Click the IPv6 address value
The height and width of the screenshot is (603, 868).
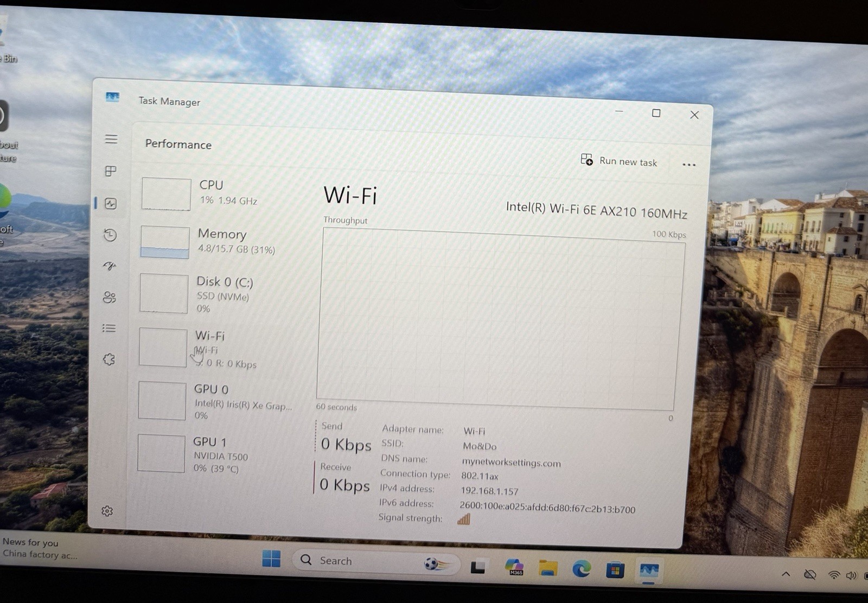(x=547, y=509)
